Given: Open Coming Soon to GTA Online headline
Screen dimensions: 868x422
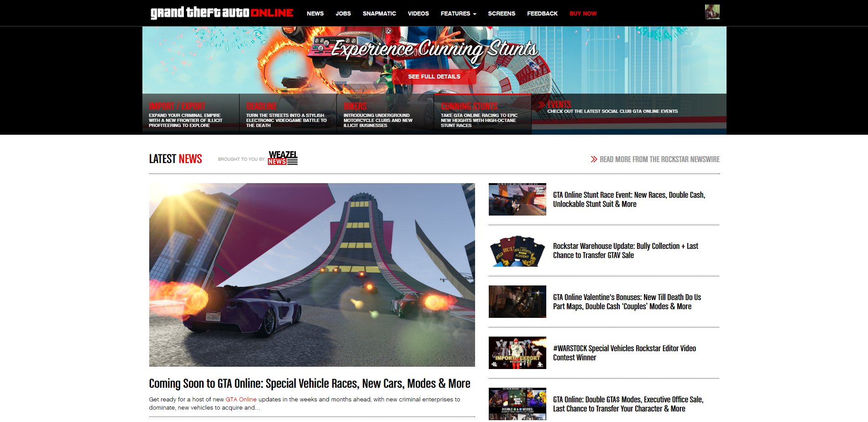Looking at the screenshot, I should [309, 384].
